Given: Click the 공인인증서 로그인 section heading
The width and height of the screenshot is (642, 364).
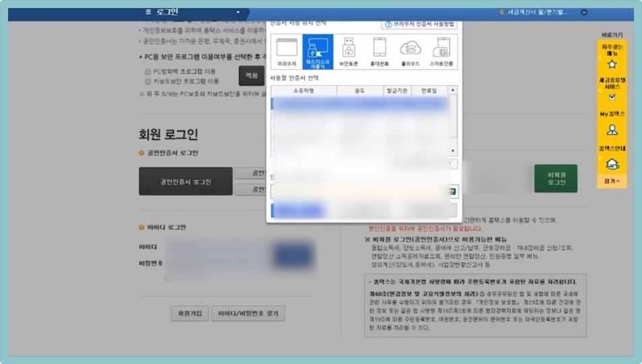Looking at the screenshot, I should pyautogui.click(x=172, y=153).
